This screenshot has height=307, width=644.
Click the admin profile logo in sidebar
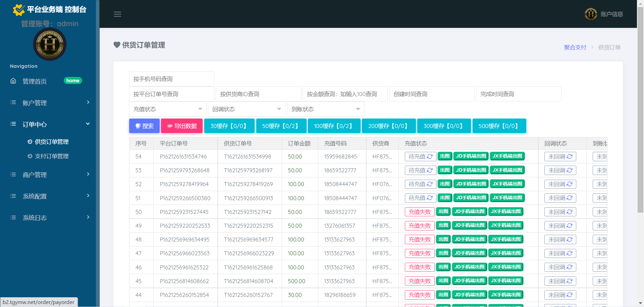[x=50, y=44]
